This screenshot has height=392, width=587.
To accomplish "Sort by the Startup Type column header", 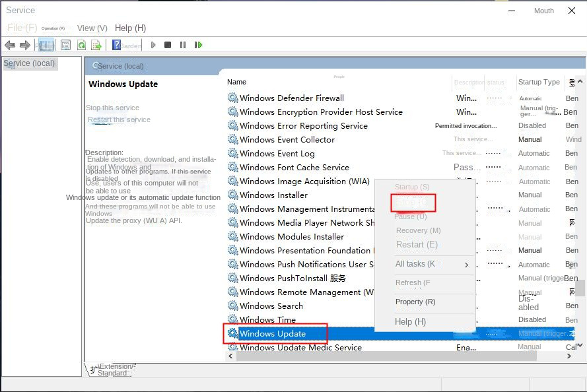I will (x=538, y=82).
